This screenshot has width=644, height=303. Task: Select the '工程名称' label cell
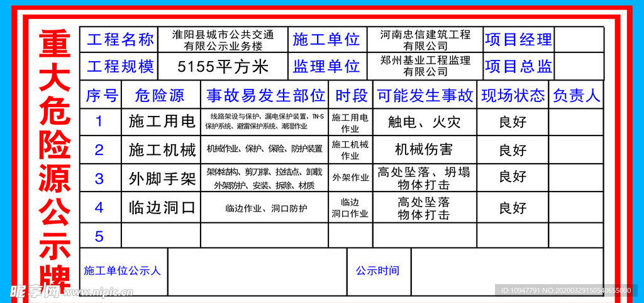point(120,40)
